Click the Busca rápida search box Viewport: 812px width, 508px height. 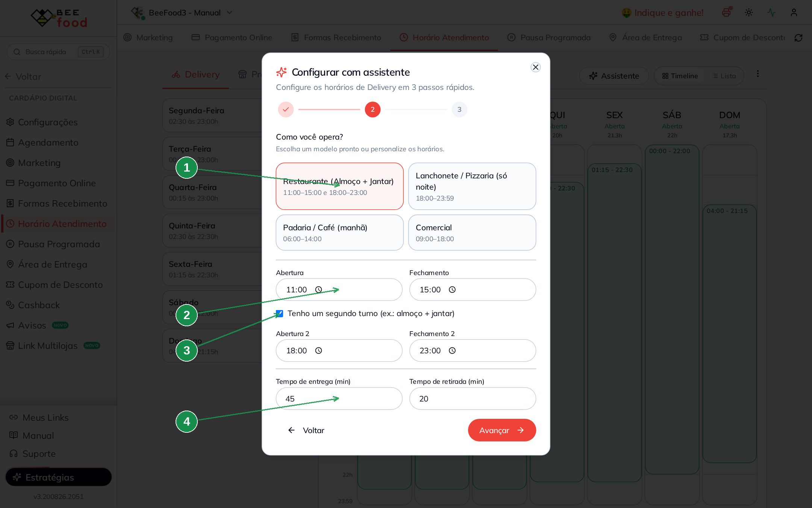pyautogui.click(x=58, y=52)
